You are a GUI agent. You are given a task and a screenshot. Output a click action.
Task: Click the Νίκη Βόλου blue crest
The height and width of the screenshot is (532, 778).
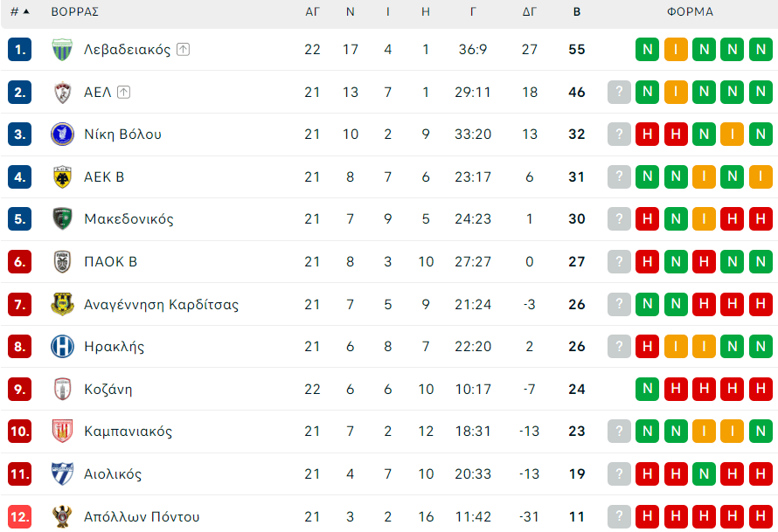(63, 135)
